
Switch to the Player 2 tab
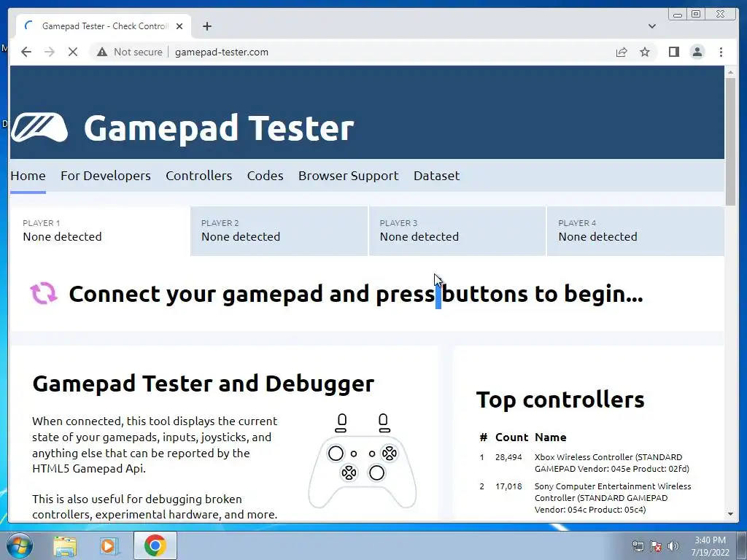coord(279,231)
